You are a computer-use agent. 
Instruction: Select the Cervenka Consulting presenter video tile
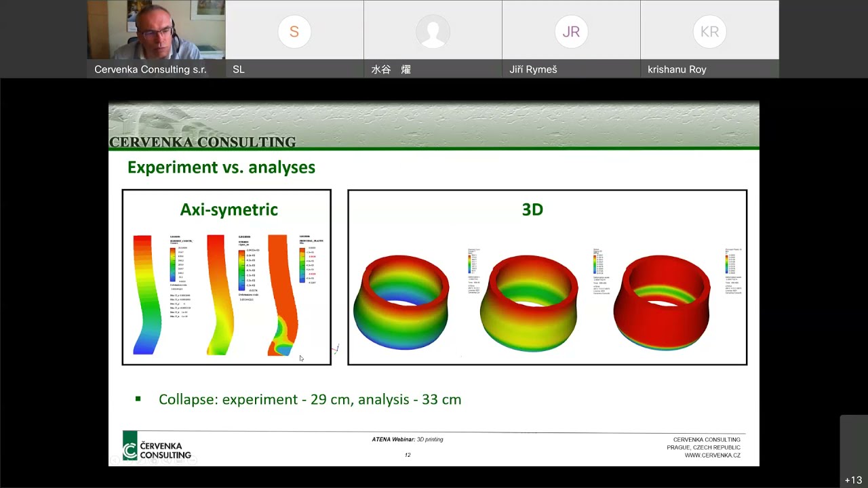point(156,39)
